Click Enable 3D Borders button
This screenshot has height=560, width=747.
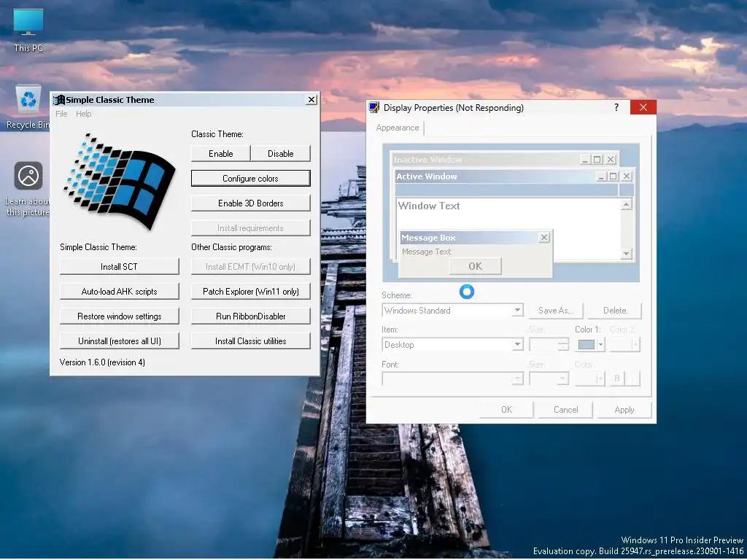pos(251,203)
